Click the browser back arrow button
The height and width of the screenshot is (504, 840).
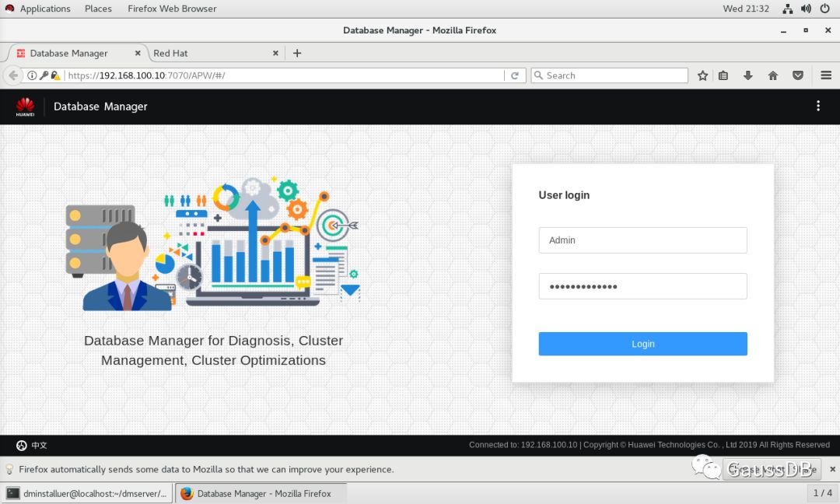(x=13, y=75)
